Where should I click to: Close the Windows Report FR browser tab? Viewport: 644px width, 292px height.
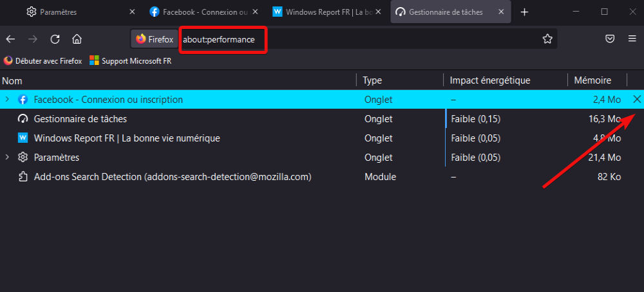tap(378, 12)
